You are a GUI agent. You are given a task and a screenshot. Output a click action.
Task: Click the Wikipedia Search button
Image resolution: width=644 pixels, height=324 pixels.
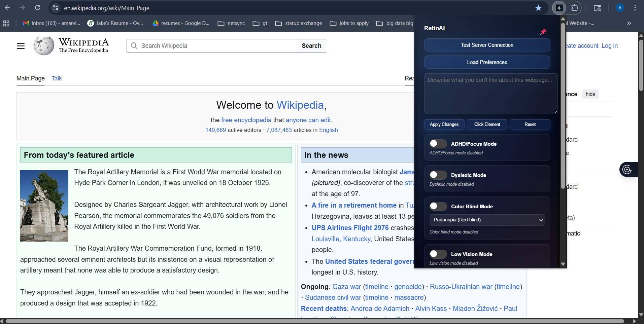coord(311,46)
